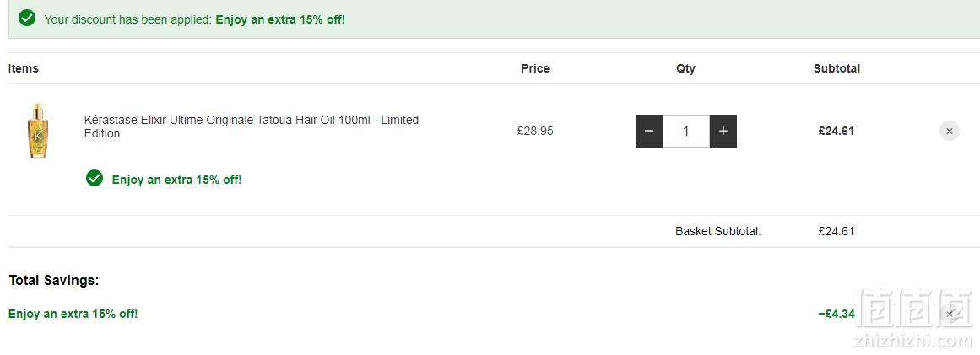Click the Qty column header
This screenshot has width=980, height=355.
(x=685, y=68)
